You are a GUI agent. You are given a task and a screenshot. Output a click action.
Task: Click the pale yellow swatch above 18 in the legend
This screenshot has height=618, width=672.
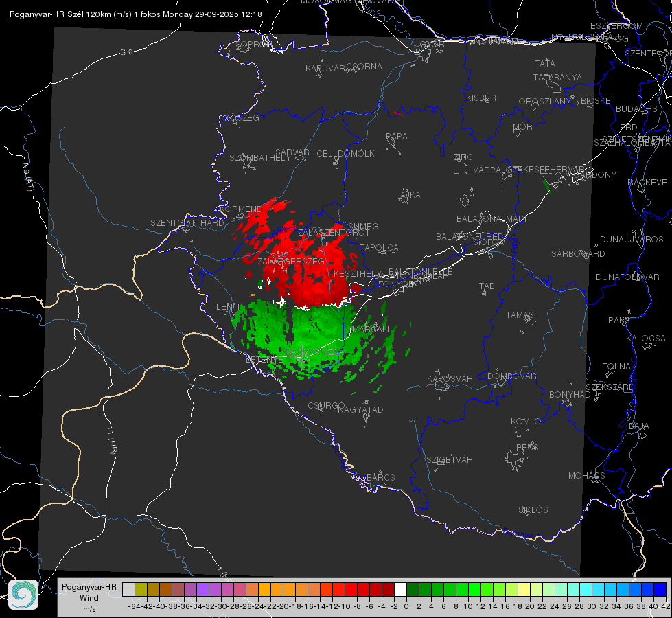[x=524, y=589]
